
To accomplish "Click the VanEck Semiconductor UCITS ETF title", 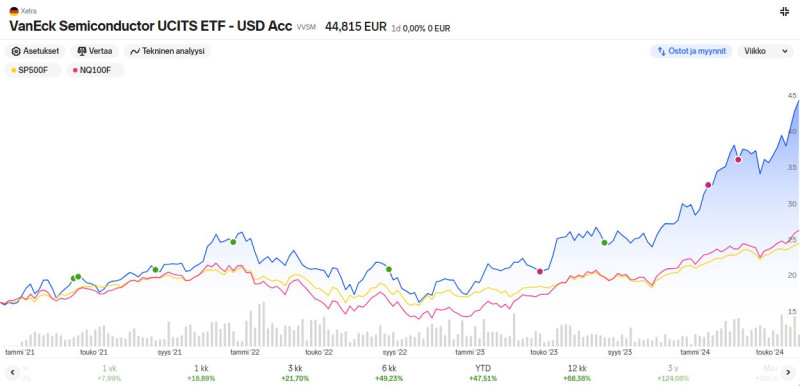I will (x=151, y=27).
